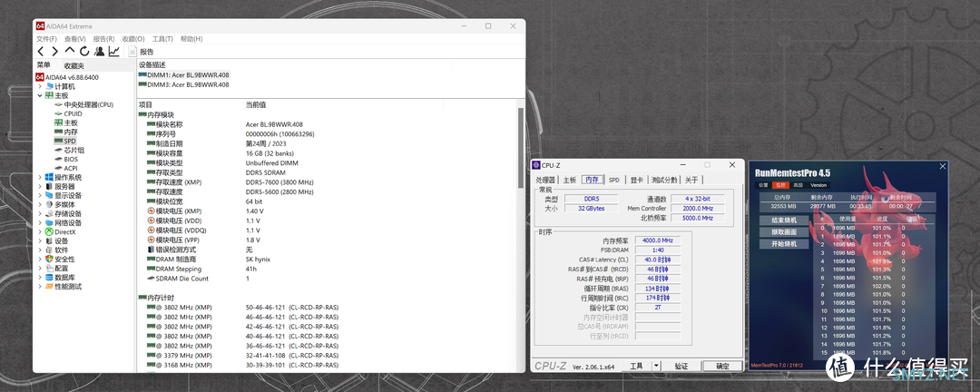The height and width of the screenshot is (392, 980).
Task: Click the 显示设备 display icon in tree
Action: click(x=49, y=196)
